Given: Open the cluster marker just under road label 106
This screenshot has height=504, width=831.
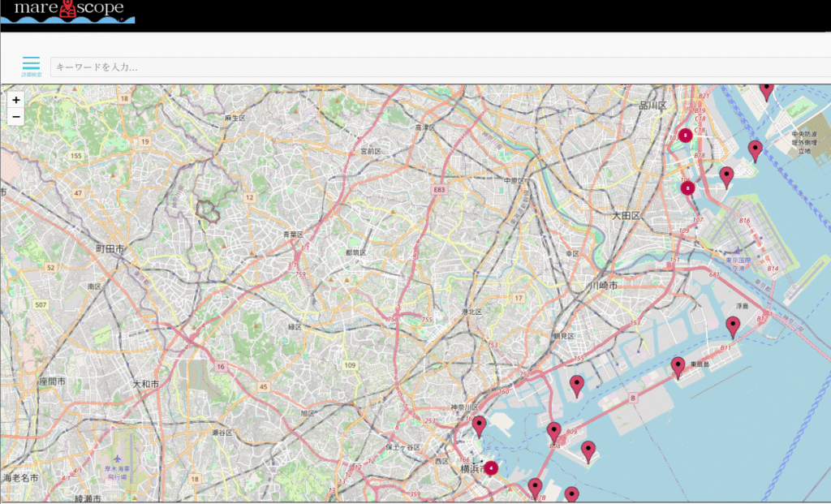Looking at the screenshot, I should click(x=687, y=188).
